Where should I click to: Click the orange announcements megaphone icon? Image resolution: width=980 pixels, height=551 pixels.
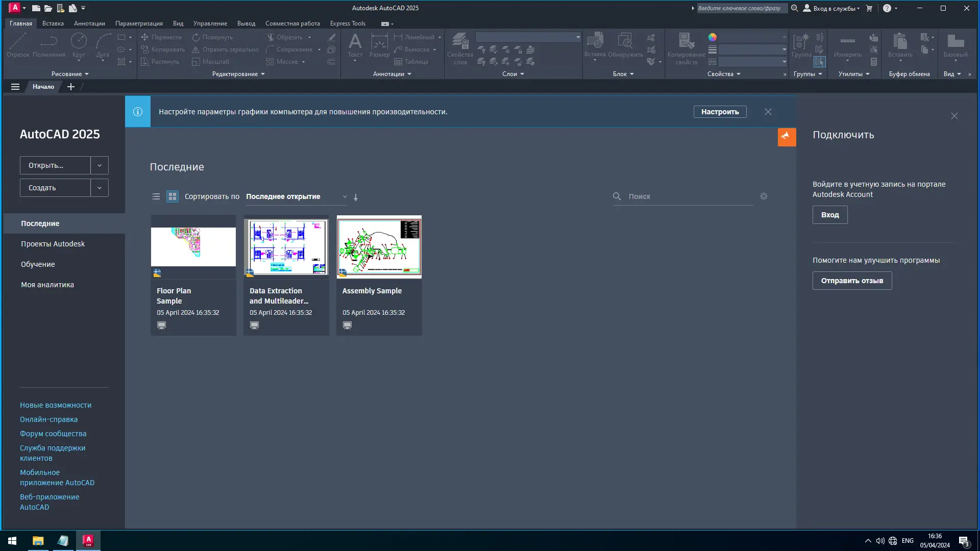click(x=786, y=136)
